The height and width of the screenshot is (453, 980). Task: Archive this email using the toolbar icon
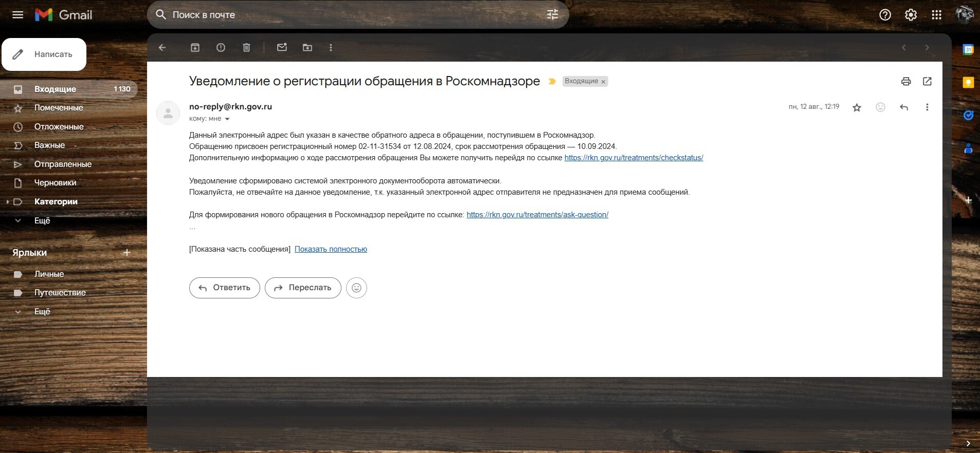195,48
